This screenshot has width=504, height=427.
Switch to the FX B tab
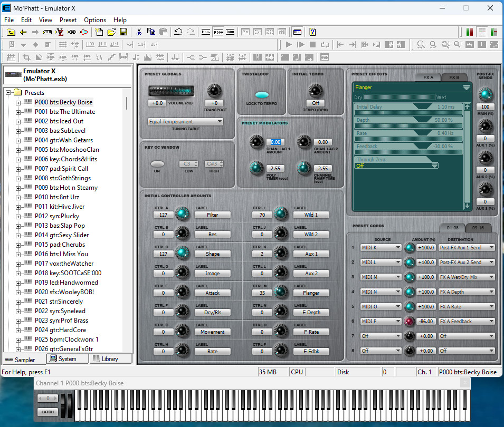[454, 77]
